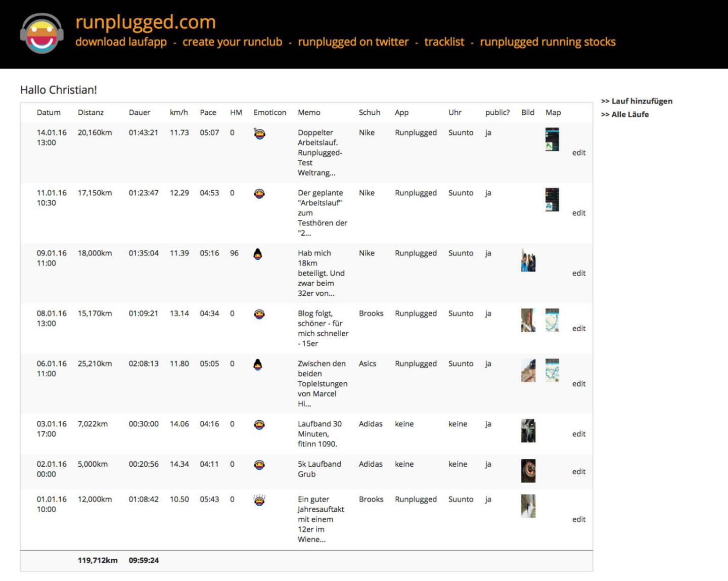The image size is (728, 581).
Task: Open map thumbnail for the 08.01.16 run
Action: [x=552, y=320]
